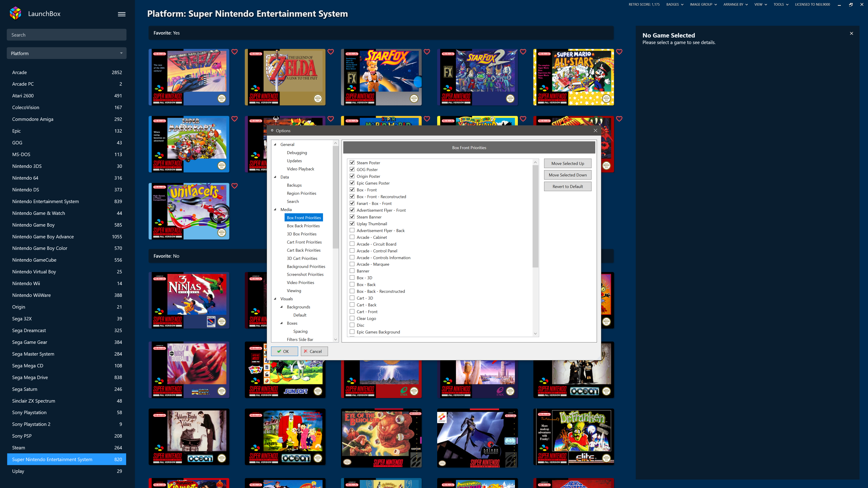Select Screenshot Priorities option
Screen dimensions: 868x488
305,274
